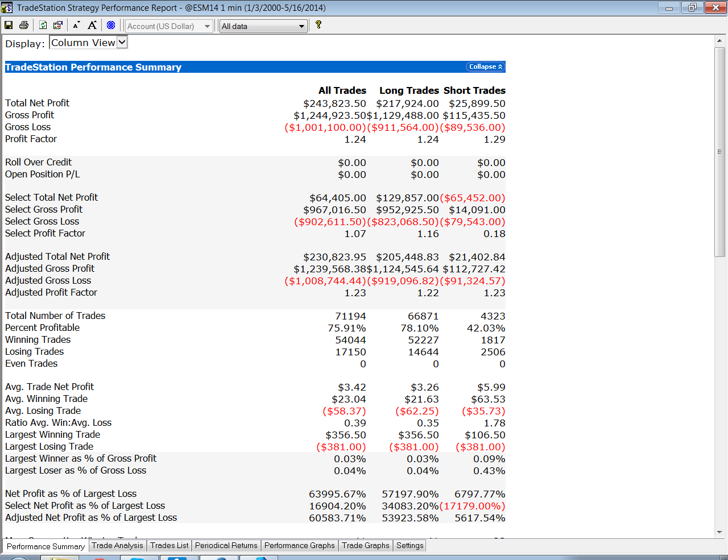Open the All data range dropdown

tap(264, 26)
